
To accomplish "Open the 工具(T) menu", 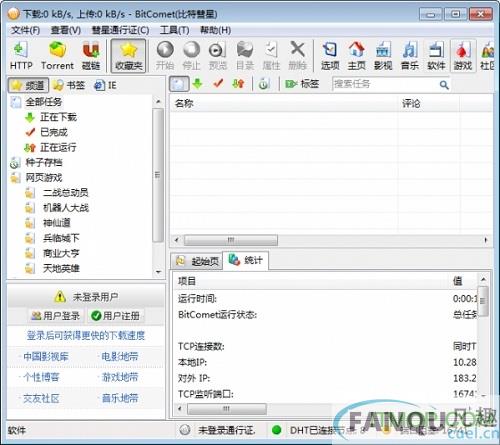I will coord(174,30).
